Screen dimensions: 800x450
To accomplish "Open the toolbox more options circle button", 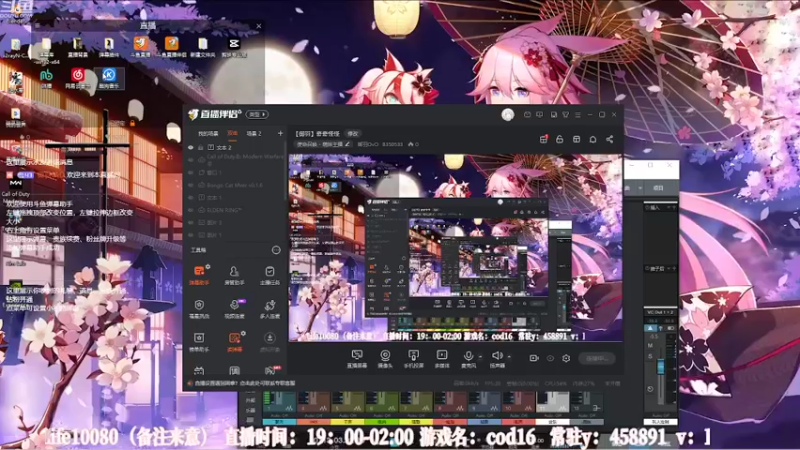I will pyautogui.click(x=276, y=250).
